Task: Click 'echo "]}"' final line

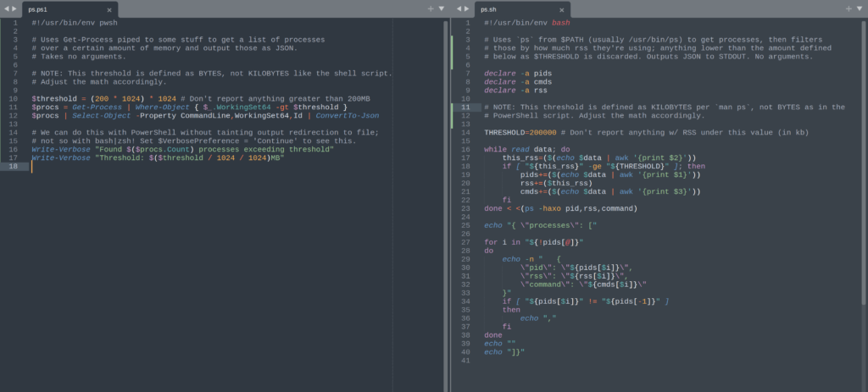Action: 504,352
